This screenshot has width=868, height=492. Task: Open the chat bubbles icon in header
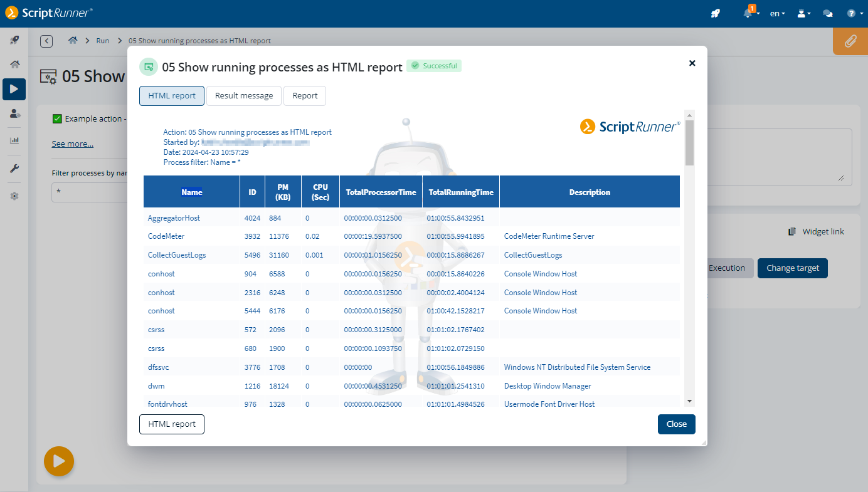click(x=828, y=13)
